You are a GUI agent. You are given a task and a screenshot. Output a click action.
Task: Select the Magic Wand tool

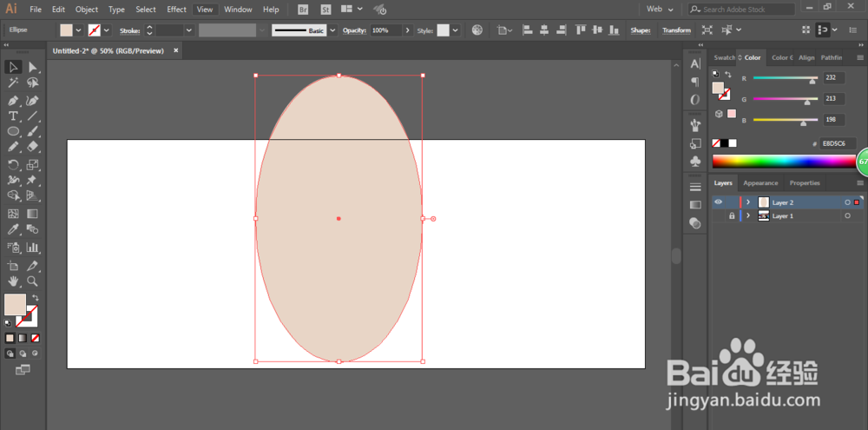coord(13,83)
